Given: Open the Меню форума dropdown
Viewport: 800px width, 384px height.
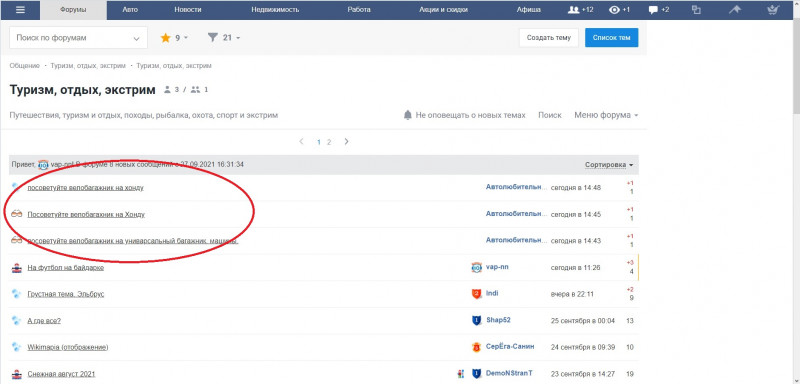Looking at the screenshot, I should pos(606,115).
